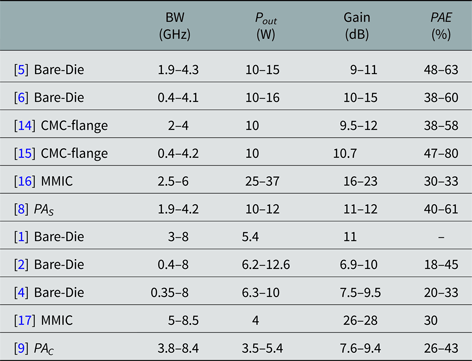Follow reference [14] for CMC-flange
Viewport: 472px width, 361px height.
[x=24, y=126]
